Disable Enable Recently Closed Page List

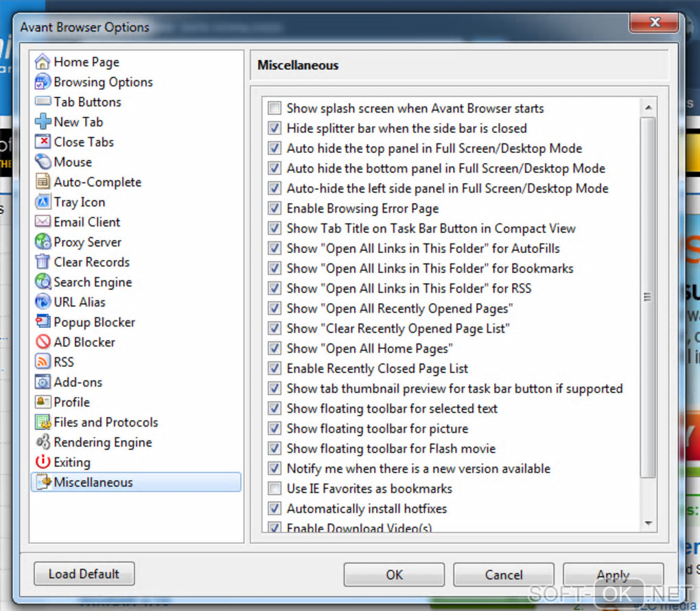274,368
